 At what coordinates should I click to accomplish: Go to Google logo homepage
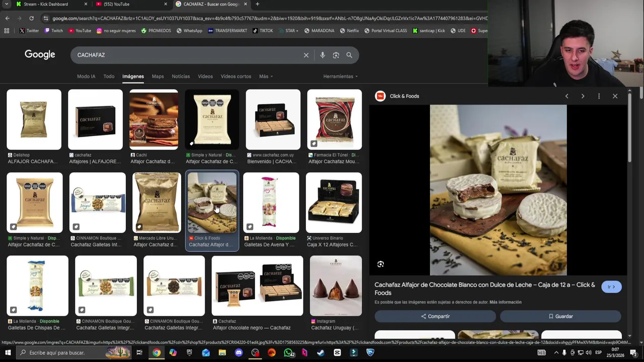click(x=40, y=55)
